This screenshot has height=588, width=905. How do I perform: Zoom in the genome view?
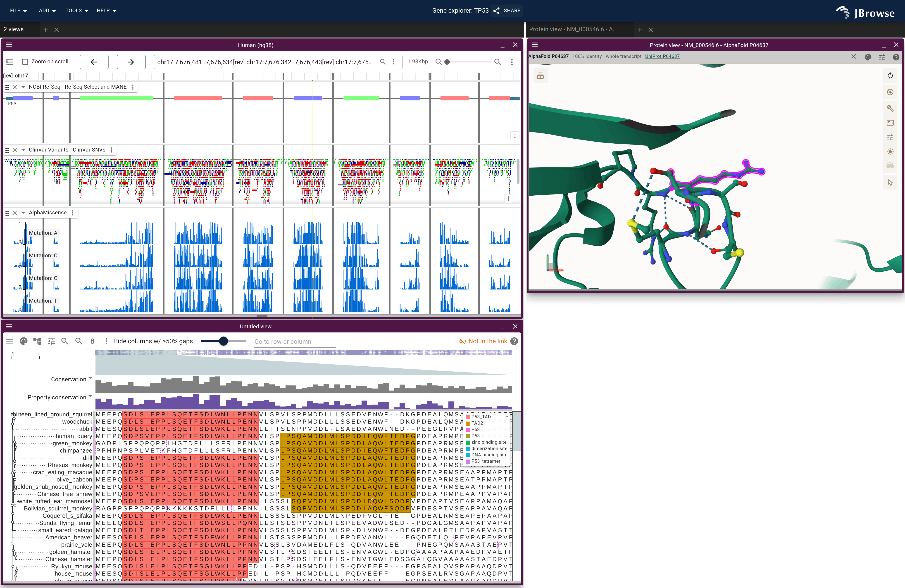click(x=497, y=62)
